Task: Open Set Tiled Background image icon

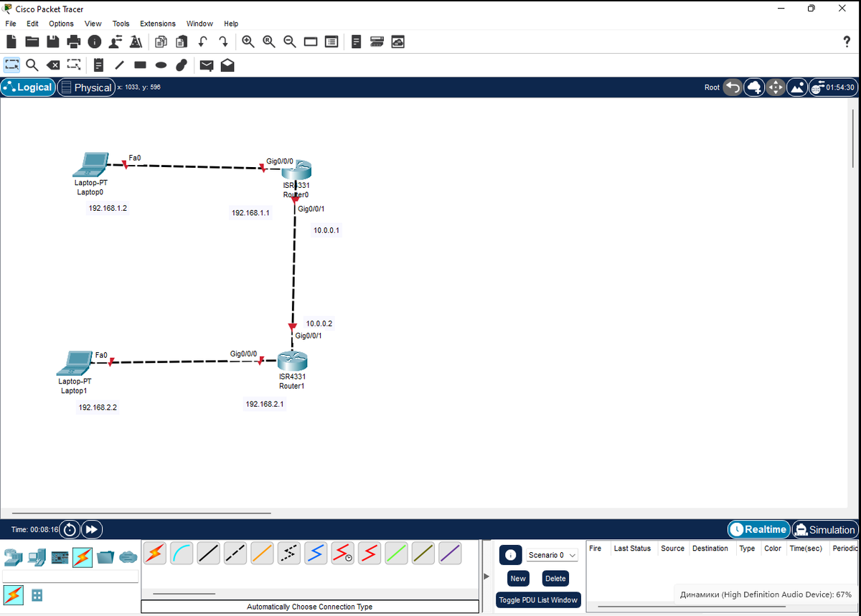Action: [797, 87]
